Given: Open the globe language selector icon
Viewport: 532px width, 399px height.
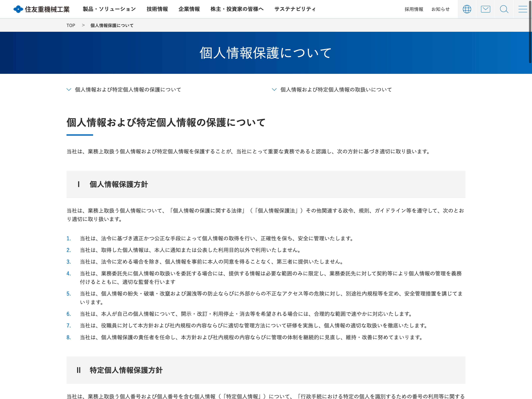Looking at the screenshot, I should click(467, 9).
